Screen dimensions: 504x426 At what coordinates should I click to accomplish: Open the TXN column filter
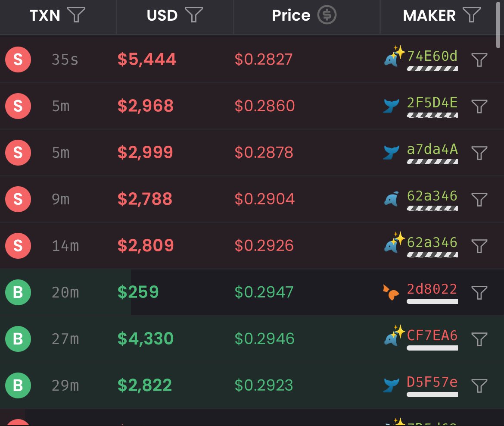[76, 15]
